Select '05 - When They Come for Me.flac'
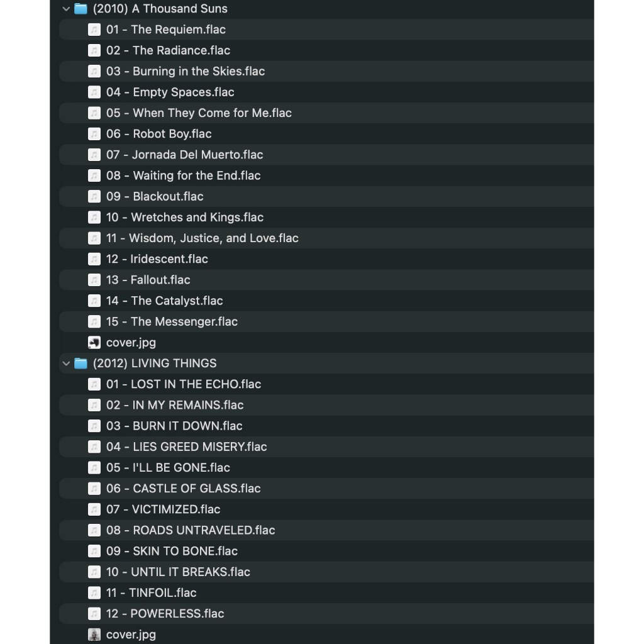The width and height of the screenshot is (644, 644). point(199,113)
